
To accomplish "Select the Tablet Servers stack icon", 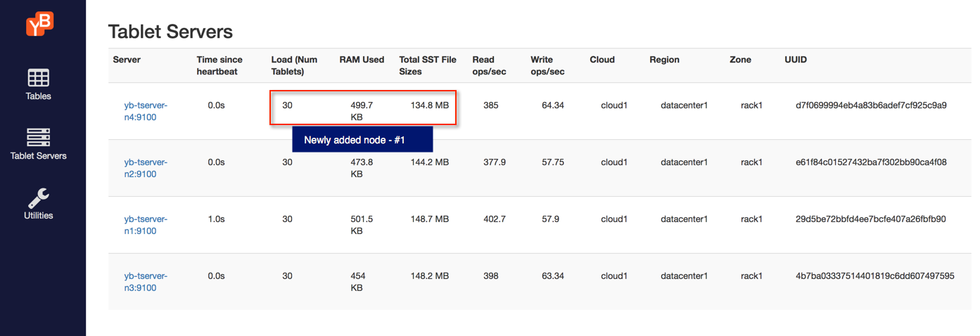I will click(x=38, y=138).
